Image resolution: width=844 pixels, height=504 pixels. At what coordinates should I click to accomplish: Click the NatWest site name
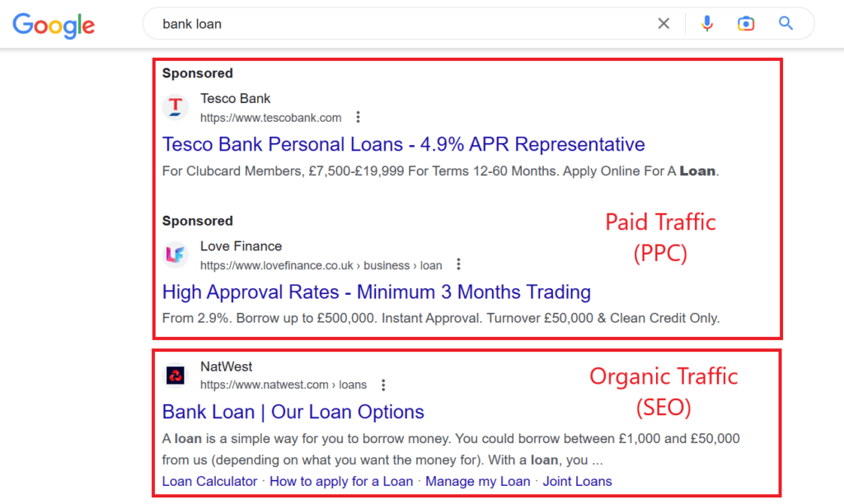click(226, 366)
